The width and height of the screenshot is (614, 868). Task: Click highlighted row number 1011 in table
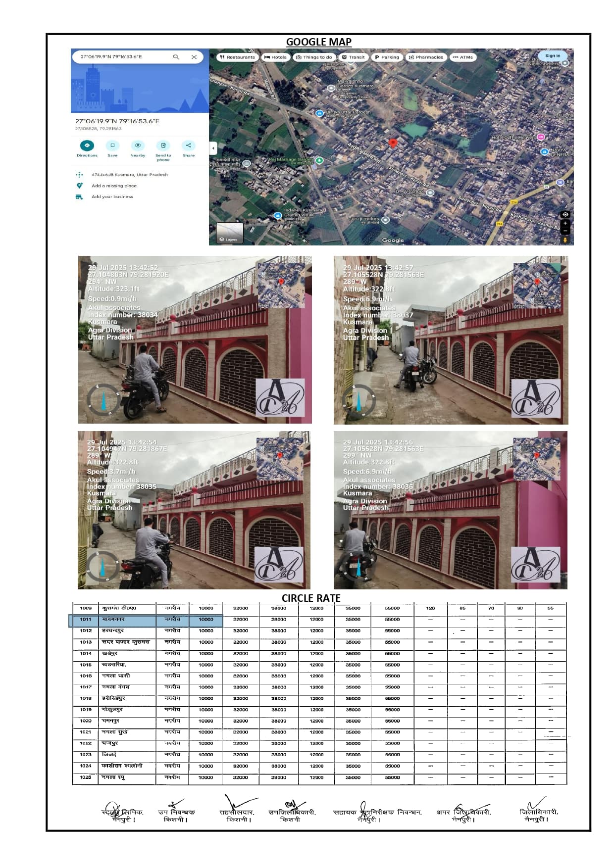coord(86,620)
